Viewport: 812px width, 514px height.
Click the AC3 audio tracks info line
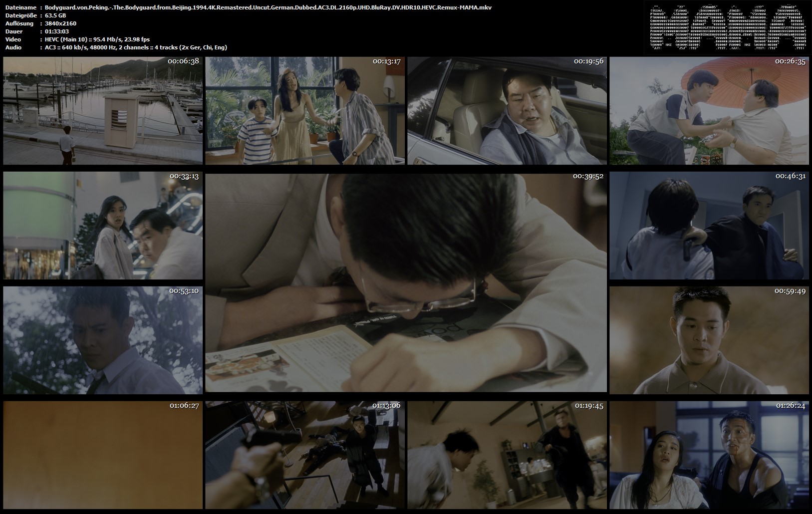136,47
